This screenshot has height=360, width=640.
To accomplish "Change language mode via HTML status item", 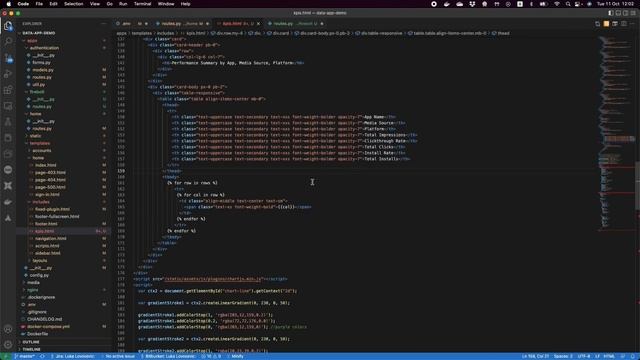I will coord(609,356).
